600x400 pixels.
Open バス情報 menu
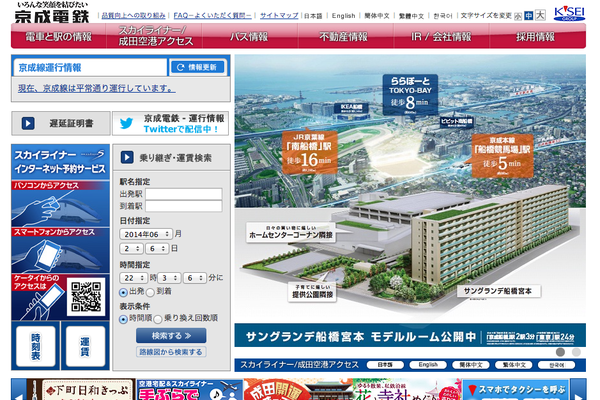click(249, 36)
